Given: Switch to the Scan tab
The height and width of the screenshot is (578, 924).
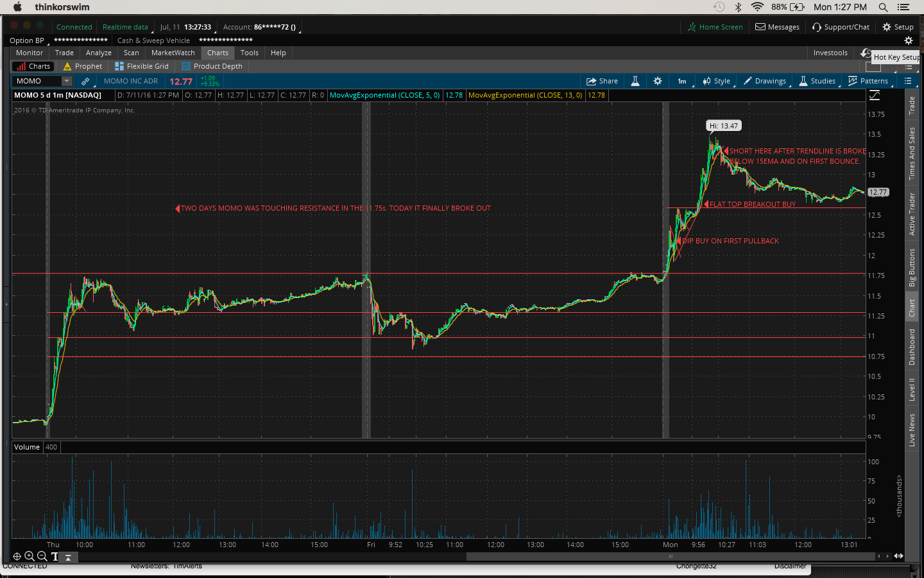Looking at the screenshot, I should pyautogui.click(x=132, y=53).
